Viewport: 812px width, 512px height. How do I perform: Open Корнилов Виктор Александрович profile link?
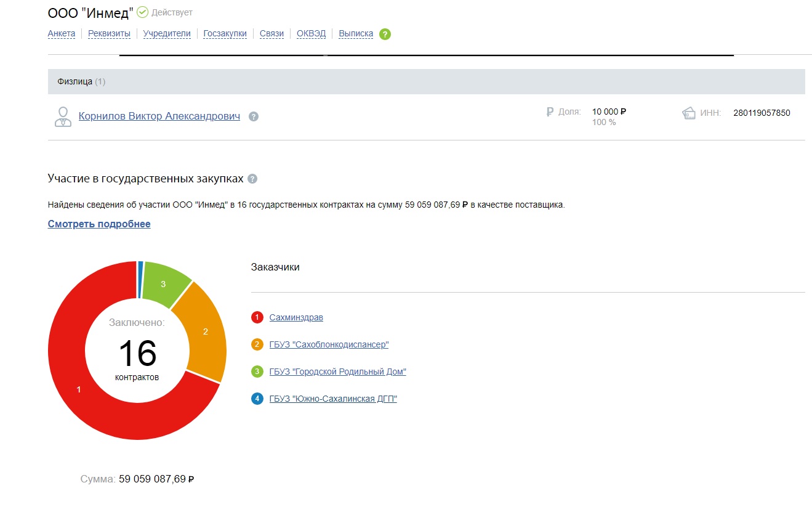(x=159, y=116)
